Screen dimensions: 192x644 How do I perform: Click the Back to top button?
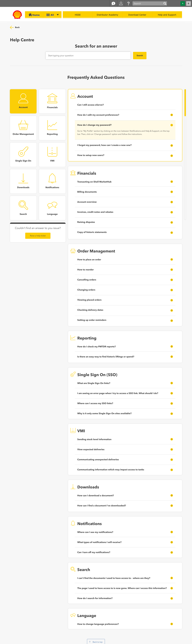[x=96, y=642]
